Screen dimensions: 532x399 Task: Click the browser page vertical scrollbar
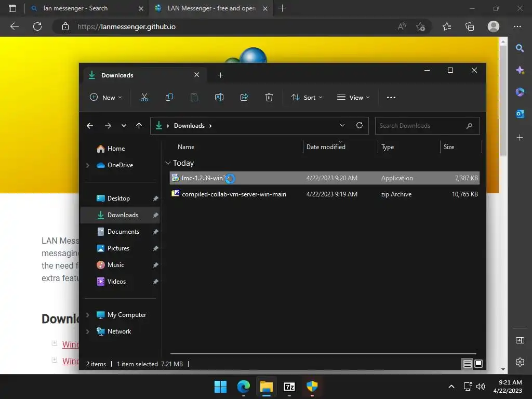coord(503,101)
